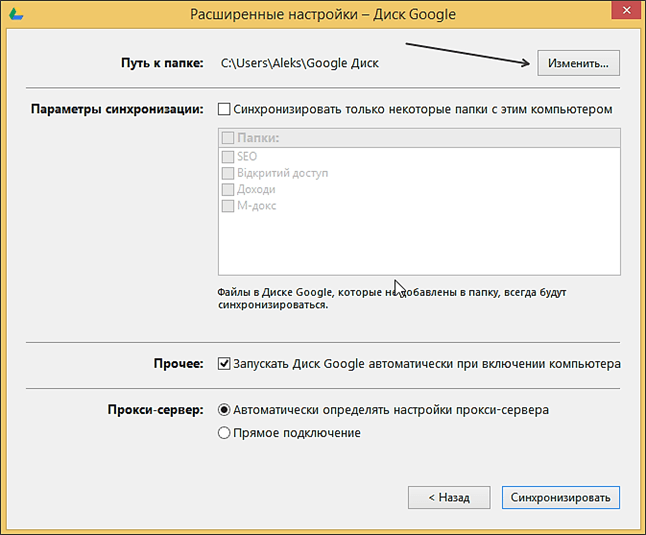Uncheck Запускать Диск Google автоматически
The image size is (646, 535).
tap(224, 363)
